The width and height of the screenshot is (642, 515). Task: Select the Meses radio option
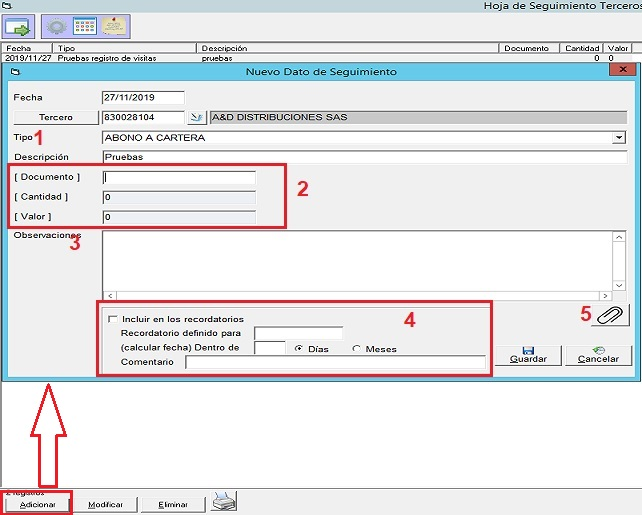357,349
